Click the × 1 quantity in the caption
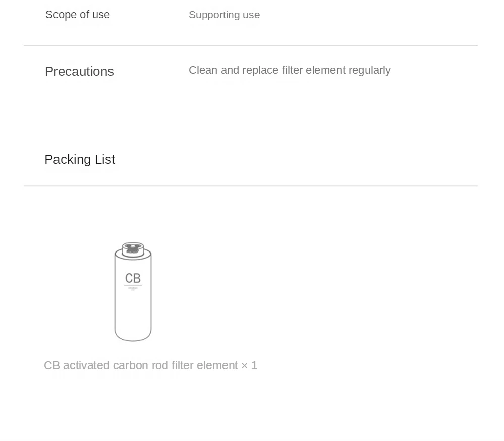 pyautogui.click(x=249, y=365)
